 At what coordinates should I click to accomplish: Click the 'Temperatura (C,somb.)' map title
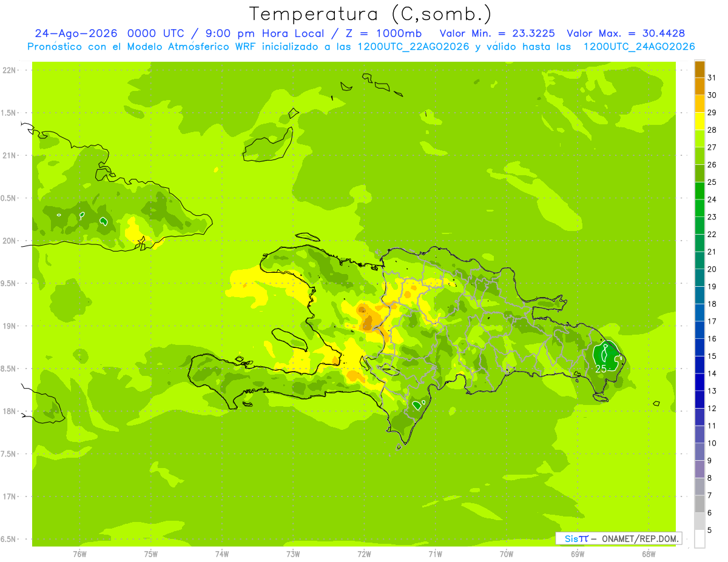pyautogui.click(x=371, y=14)
